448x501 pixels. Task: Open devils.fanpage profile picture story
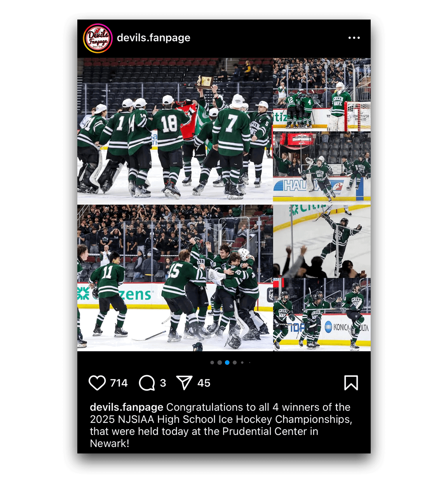(98, 38)
